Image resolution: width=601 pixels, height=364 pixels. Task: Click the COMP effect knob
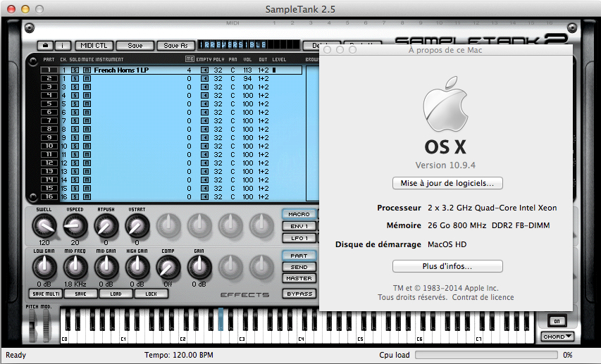pos(168,268)
